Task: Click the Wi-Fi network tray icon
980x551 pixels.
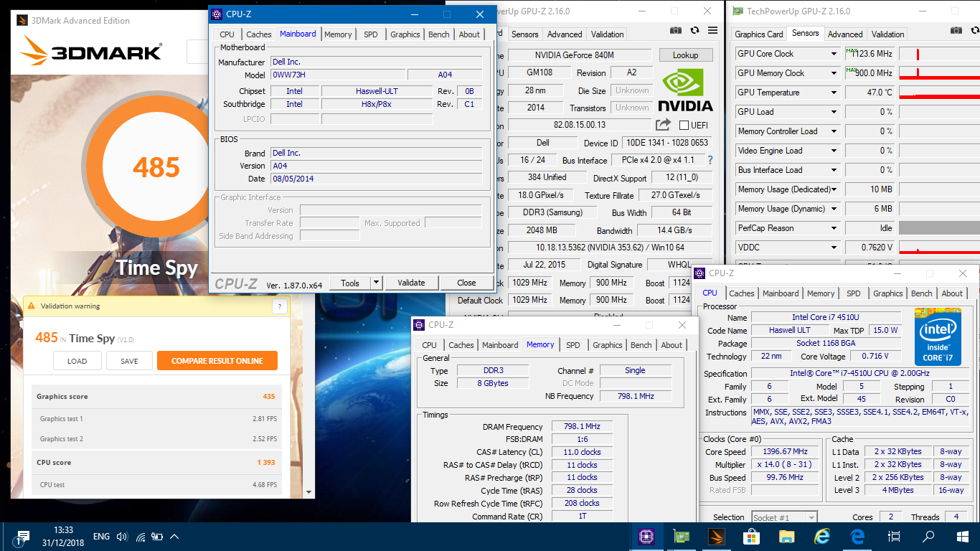Action: [x=141, y=537]
